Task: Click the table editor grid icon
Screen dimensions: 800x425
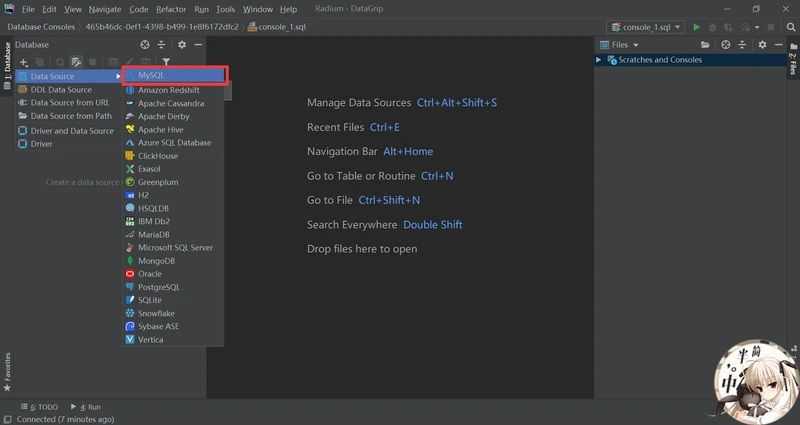Action: pos(113,62)
